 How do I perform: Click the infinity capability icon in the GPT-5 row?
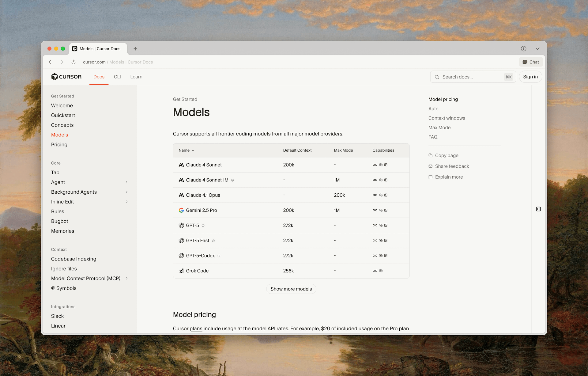(x=375, y=225)
